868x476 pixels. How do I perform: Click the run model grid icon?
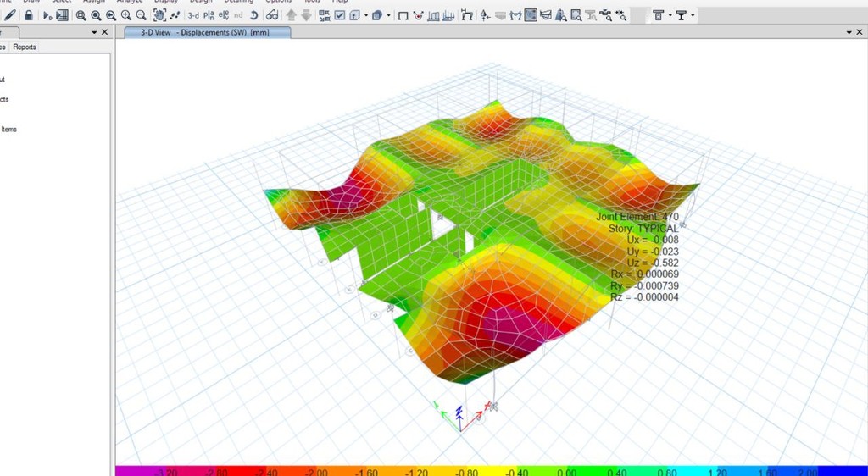coord(62,15)
